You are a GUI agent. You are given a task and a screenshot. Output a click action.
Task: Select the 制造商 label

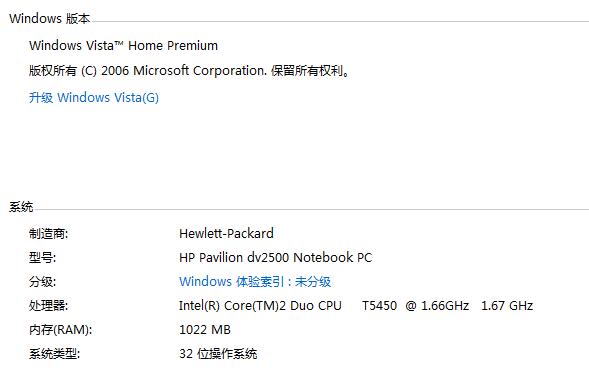coord(48,234)
